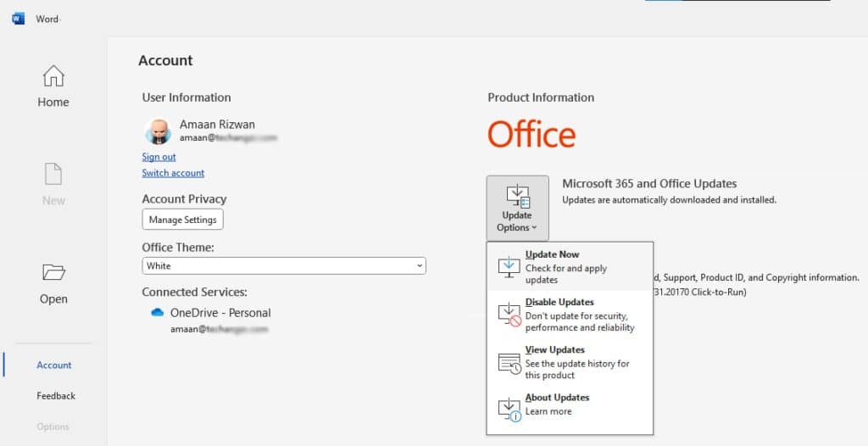Click the Product Information heading
868x446 pixels.
pos(541,98)
